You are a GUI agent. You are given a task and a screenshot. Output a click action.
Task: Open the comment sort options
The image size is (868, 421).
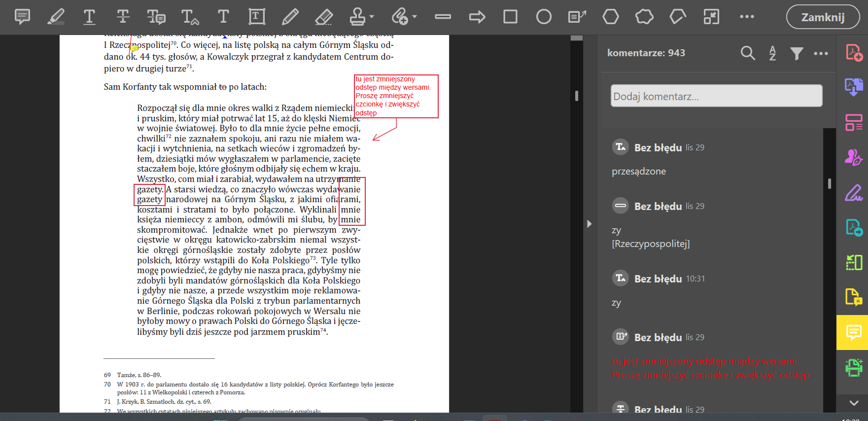point(772,53)
